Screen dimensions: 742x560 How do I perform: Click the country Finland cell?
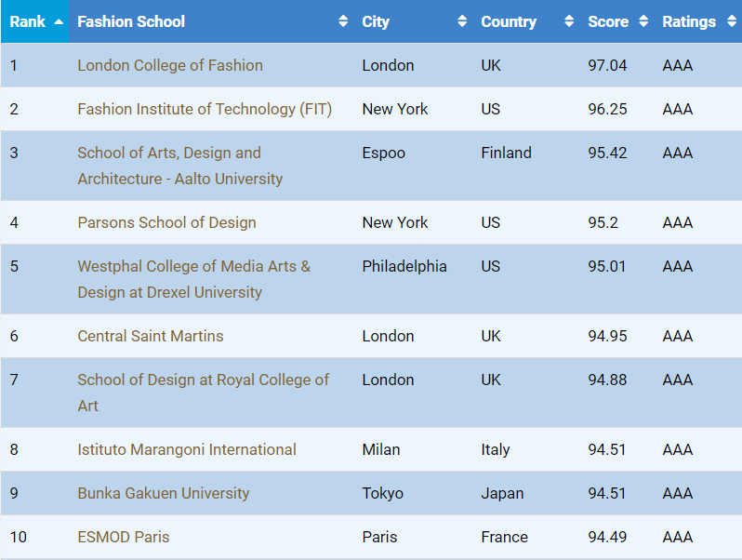(507, 153)
